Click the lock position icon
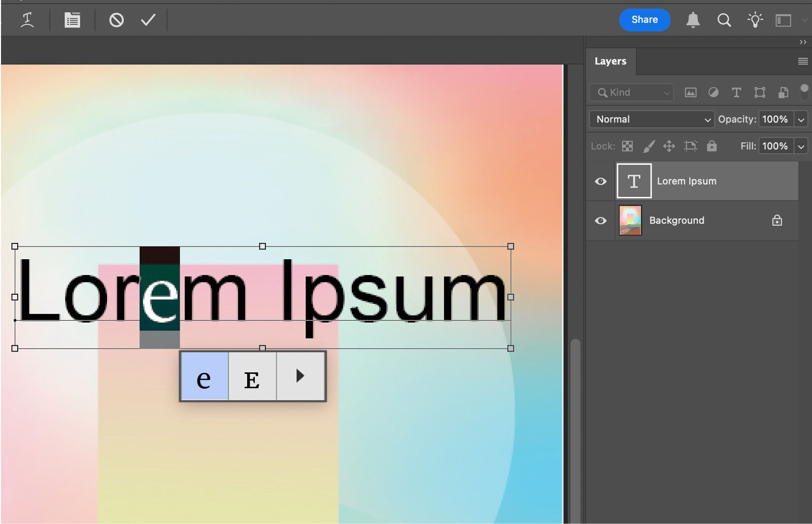The height and width of the screenshot is (524, 812). coord(669,146)
